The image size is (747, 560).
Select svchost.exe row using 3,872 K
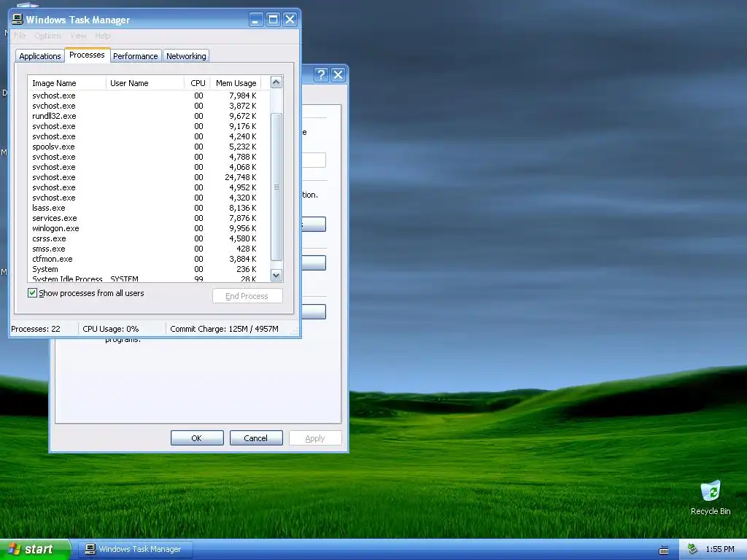coord(149,106)
